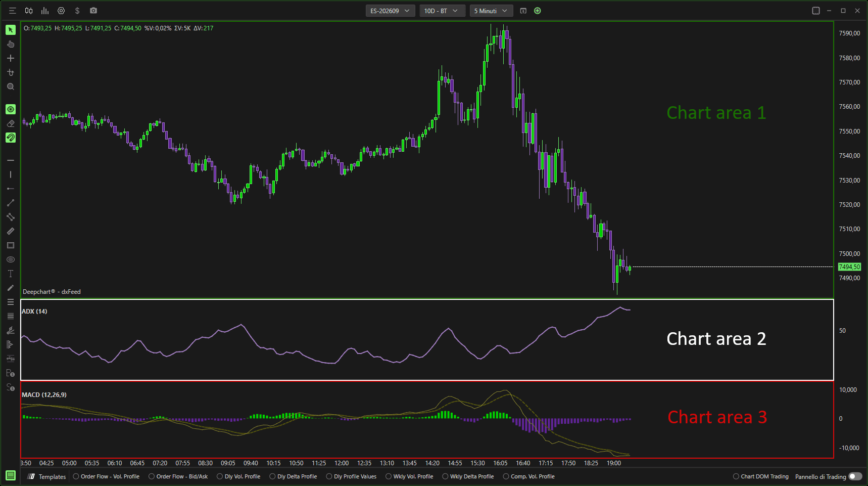Select the eraser tool

click(11, 123)
